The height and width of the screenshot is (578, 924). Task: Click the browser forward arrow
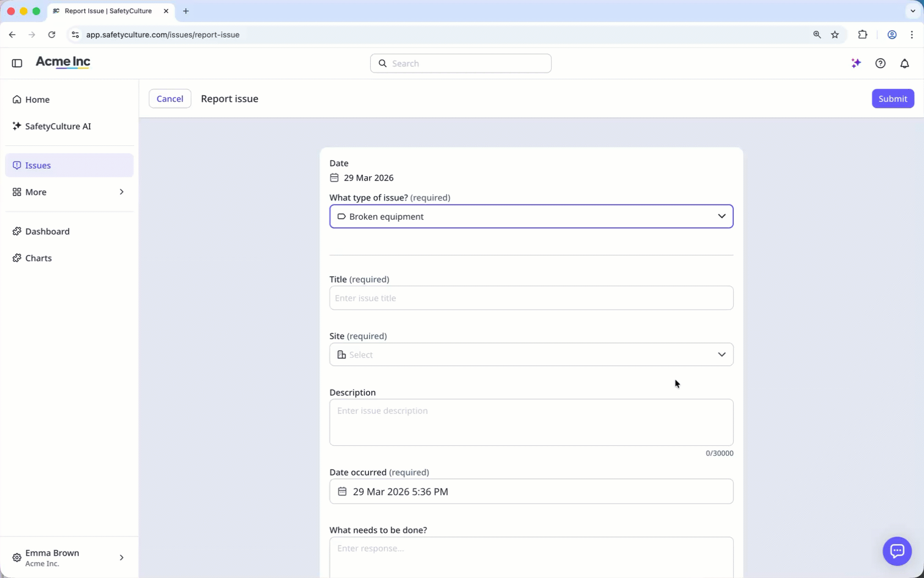pyautogui.click(x=32, y=35)
